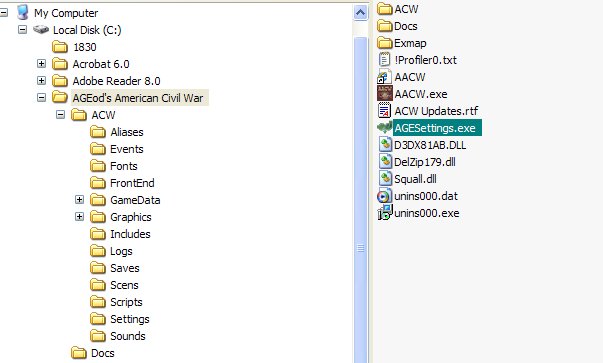
Task: Click the Logs folder icon
Action: 98,251
